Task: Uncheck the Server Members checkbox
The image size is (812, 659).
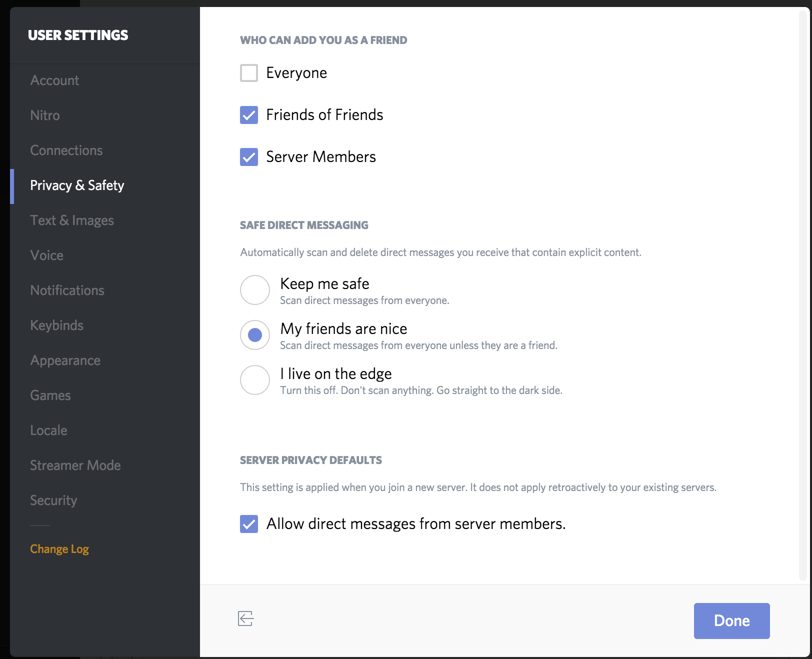Action: pos(249,157)
